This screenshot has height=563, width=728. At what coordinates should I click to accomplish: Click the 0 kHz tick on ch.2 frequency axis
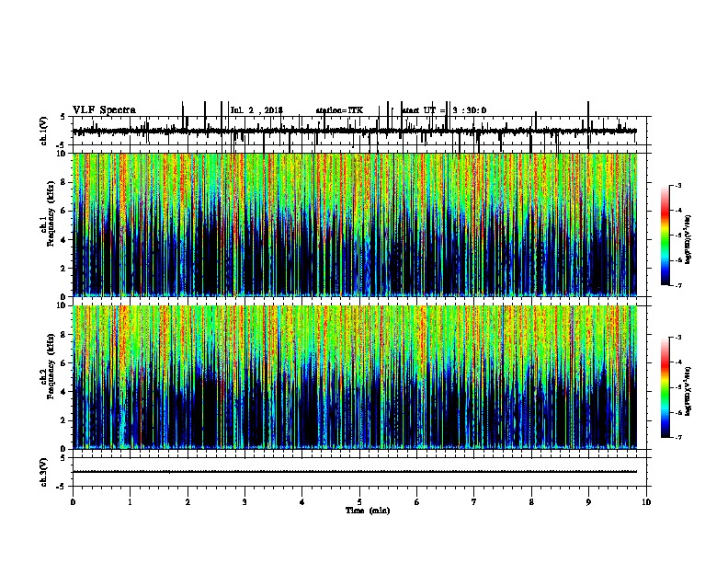tap(64, 449)
